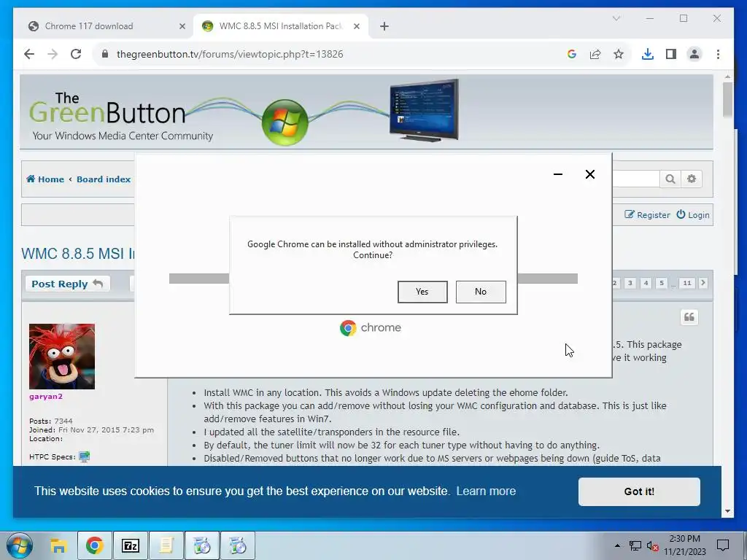Decline the install by clicking No
This screenshot has width=747, height=560.
[x=481, y=292]
